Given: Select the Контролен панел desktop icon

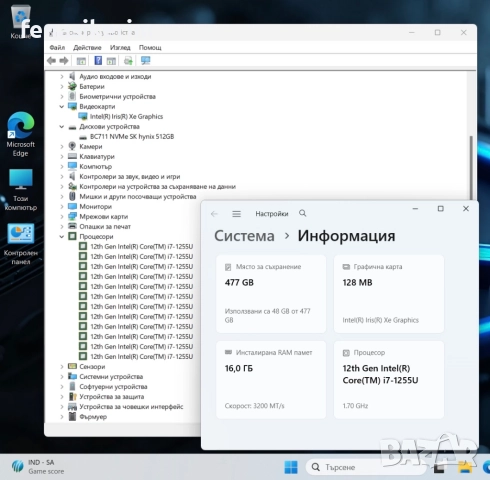Looking at the screenshot, I should (x=20, y=244).
